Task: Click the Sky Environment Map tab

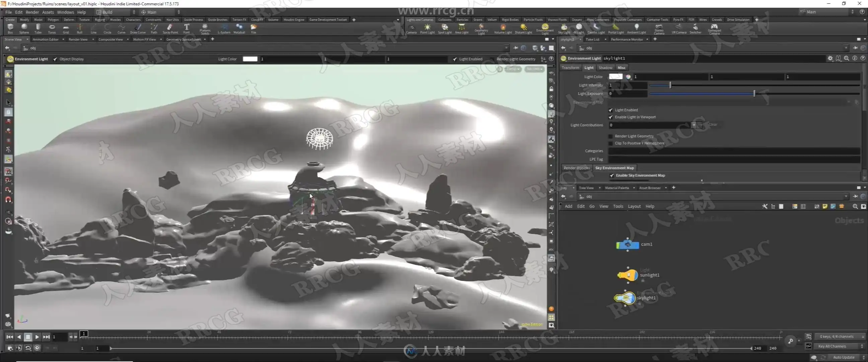Action: (614, 168)
